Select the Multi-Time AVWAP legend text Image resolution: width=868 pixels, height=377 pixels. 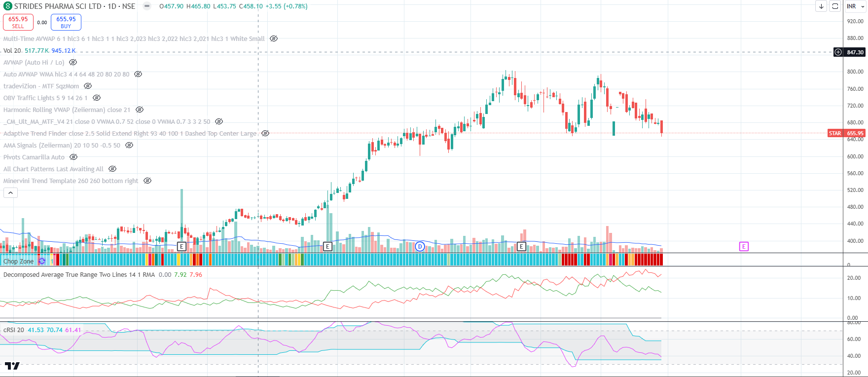134,38
